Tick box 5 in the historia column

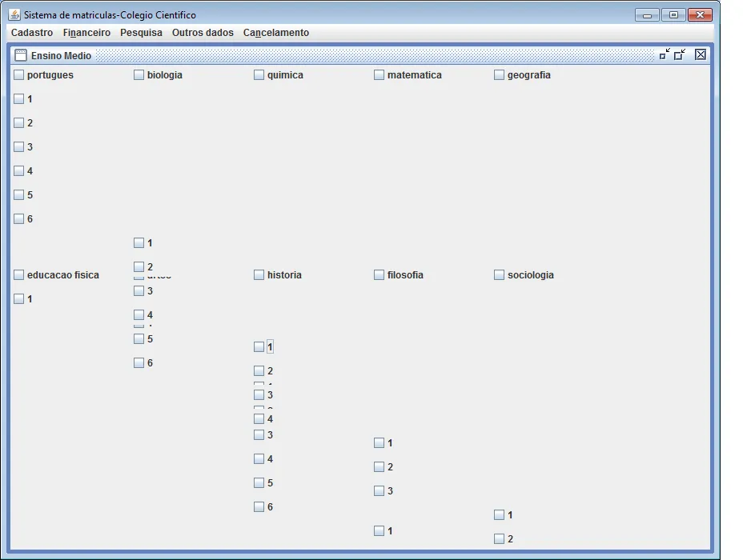point(259,482)
